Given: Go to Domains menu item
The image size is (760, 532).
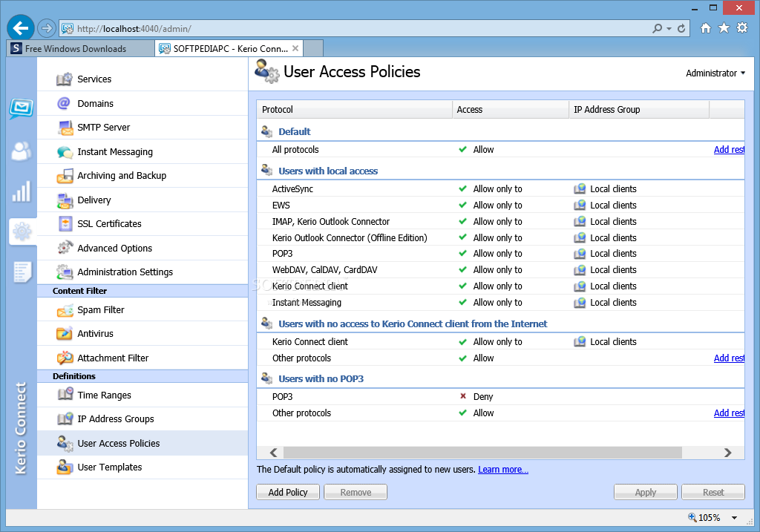Looking at the screenshot, I should 96,104.
